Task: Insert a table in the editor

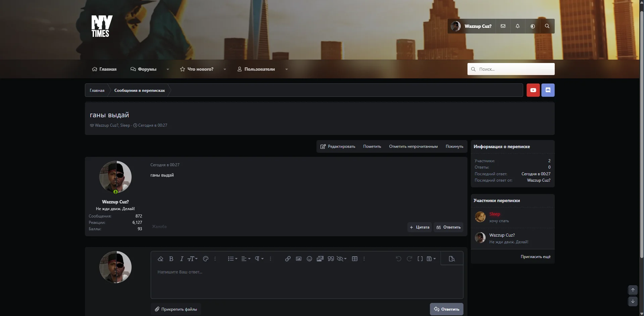Action: (354, 259)
